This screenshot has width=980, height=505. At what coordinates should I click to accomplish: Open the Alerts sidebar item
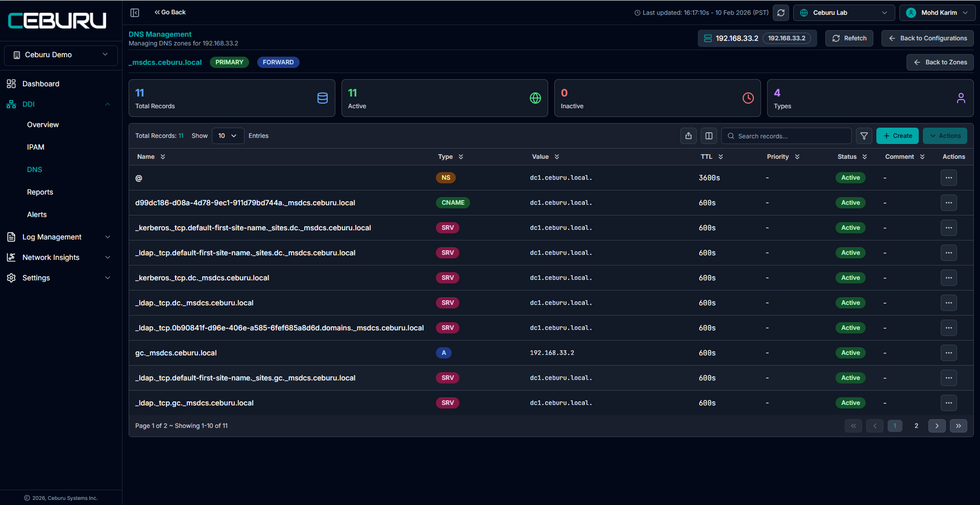(37, 214)
